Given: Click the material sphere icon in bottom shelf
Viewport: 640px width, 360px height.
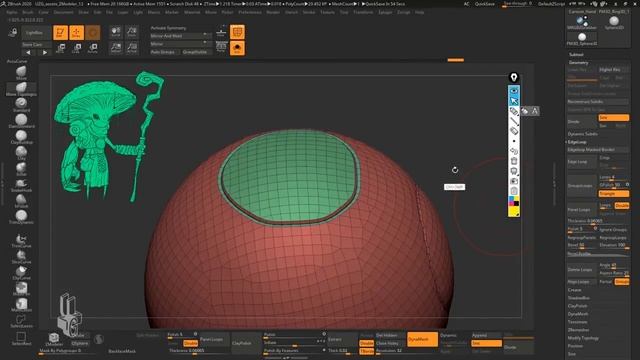Looking at the screenshot, I should pos(99,339).
